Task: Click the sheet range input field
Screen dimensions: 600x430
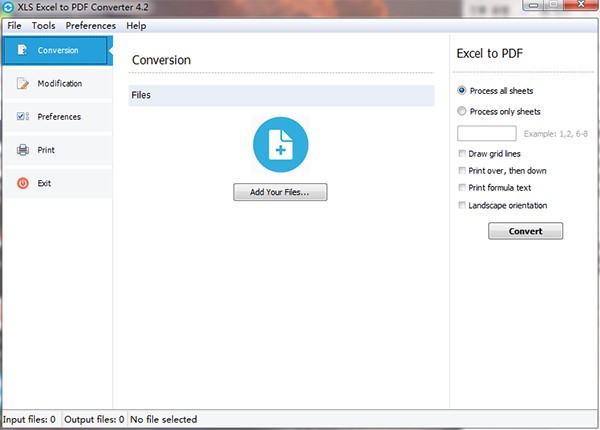Action: 487,134
